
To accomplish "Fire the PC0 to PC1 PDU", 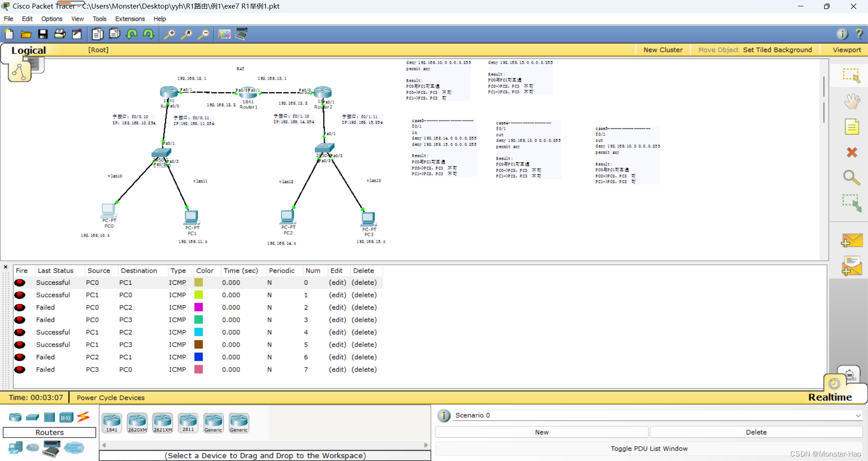I will coord(19,283).
